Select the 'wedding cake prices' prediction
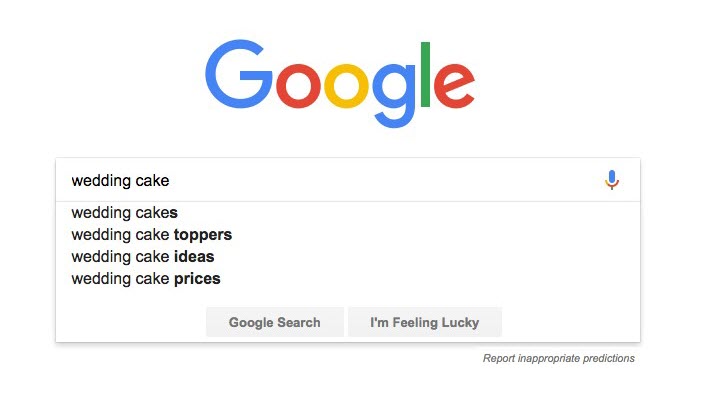The width and height of the screenshot is (725, 399). coord(348,279)
